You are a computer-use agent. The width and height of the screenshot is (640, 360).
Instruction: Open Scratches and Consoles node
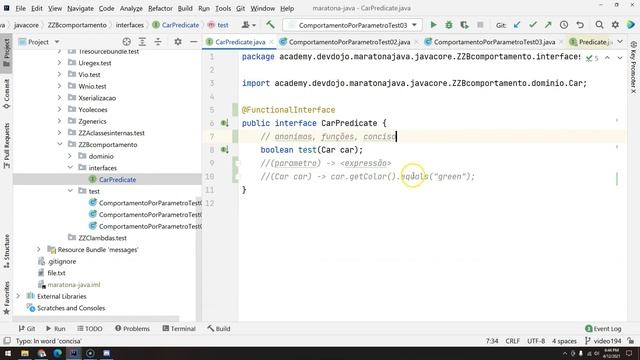[x=71, y=308]
